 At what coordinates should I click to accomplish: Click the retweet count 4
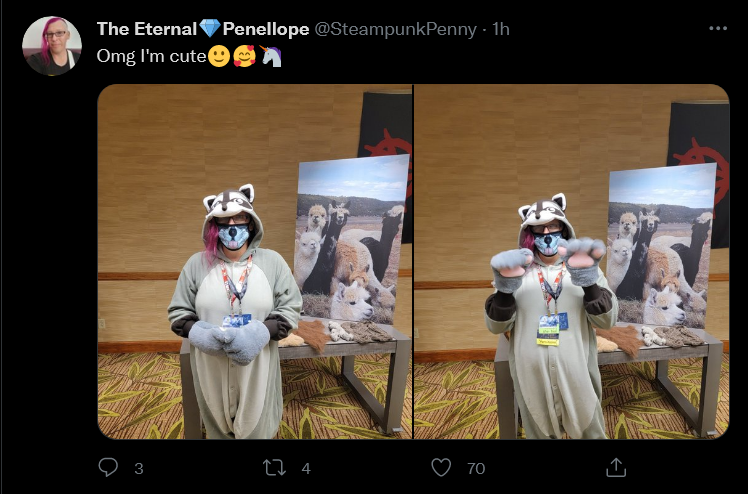pos(306,468)
